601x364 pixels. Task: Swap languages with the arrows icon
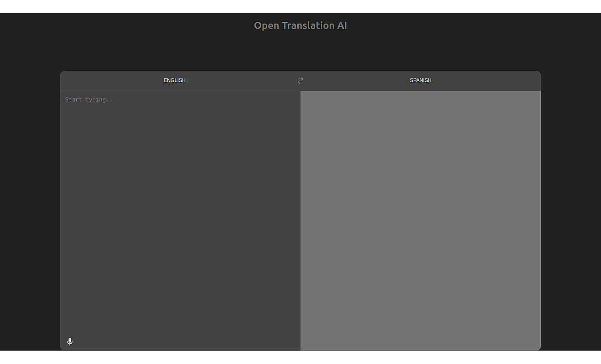tap(300, 80)
